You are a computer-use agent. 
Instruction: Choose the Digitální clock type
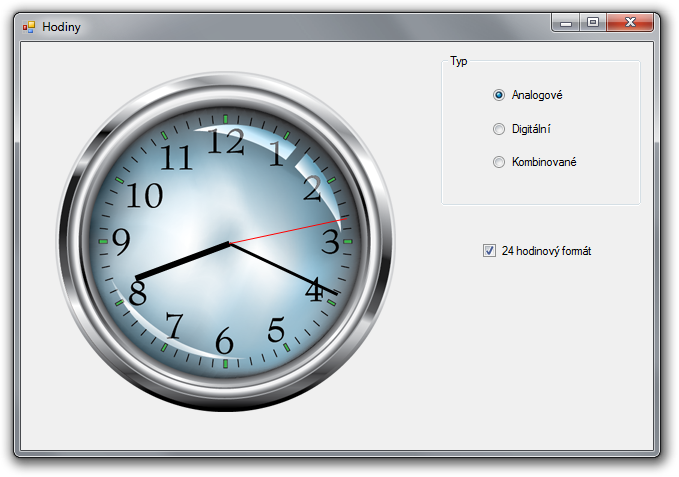(x=499, y=129)
